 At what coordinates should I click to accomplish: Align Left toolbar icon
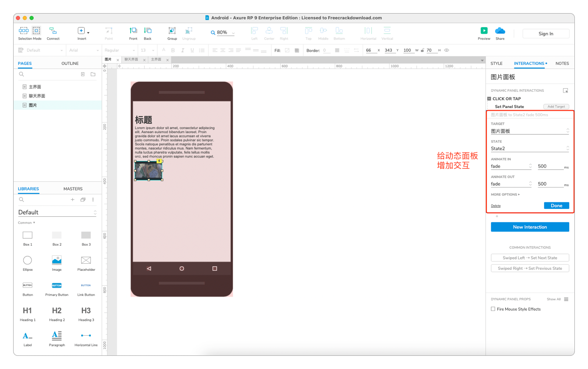click(254, 30)
